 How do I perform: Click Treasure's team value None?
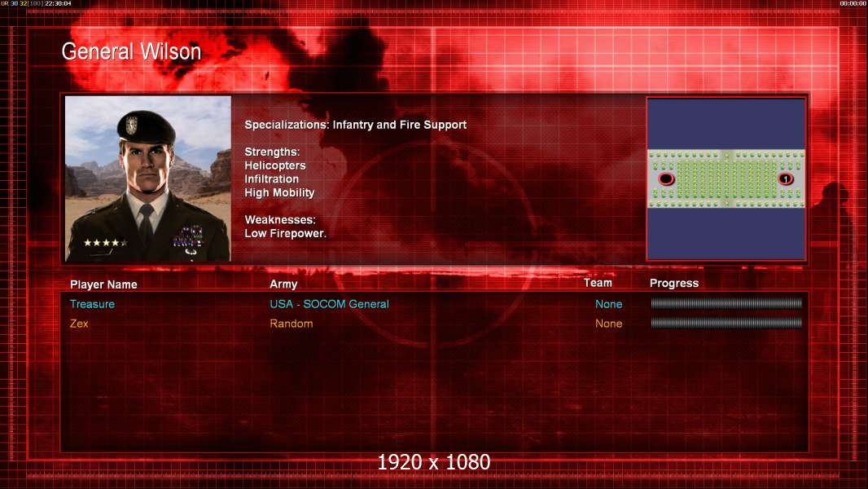pos(608,304)
